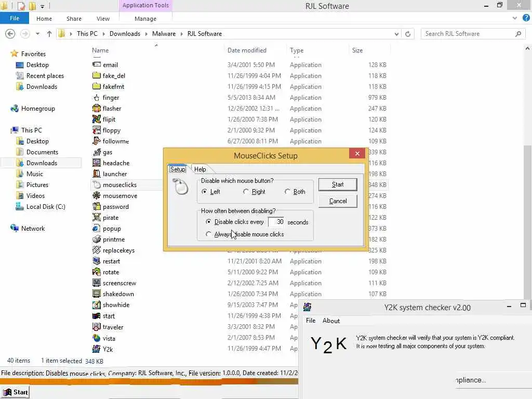Open recent locations dropdown arrow
This screenshot has height=399, width=532.
(x=37, y=34)
